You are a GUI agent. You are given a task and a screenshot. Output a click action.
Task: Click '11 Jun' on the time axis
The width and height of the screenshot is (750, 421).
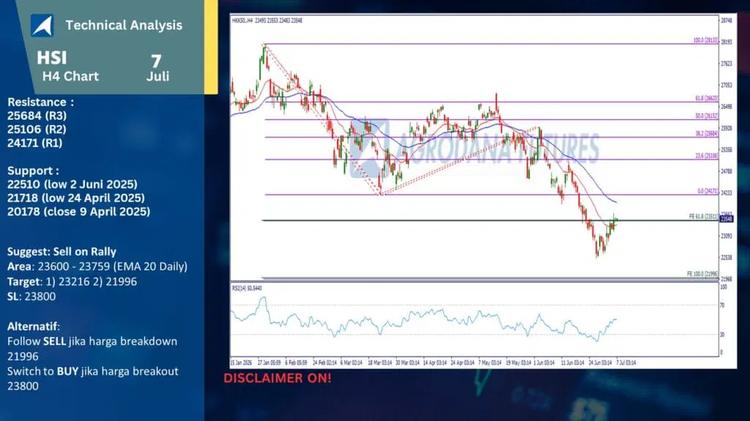tap(573, 363)
